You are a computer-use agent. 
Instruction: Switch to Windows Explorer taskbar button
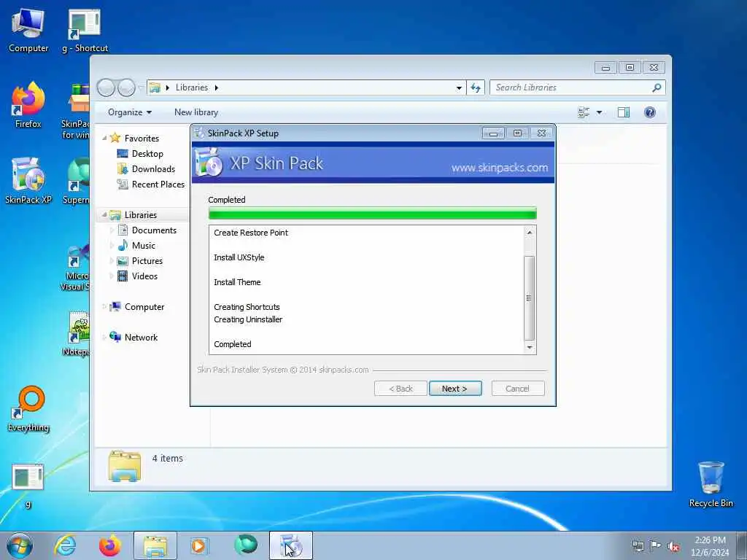[x=155, y=545]
